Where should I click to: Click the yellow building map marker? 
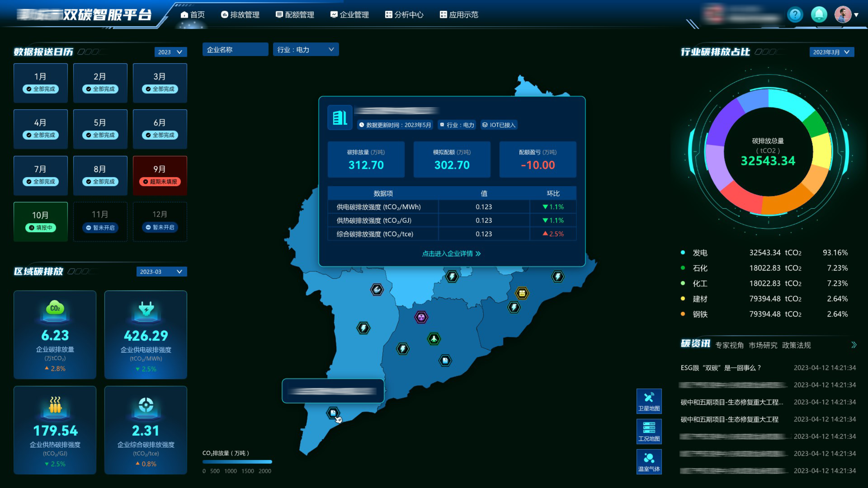click(522, 293)
